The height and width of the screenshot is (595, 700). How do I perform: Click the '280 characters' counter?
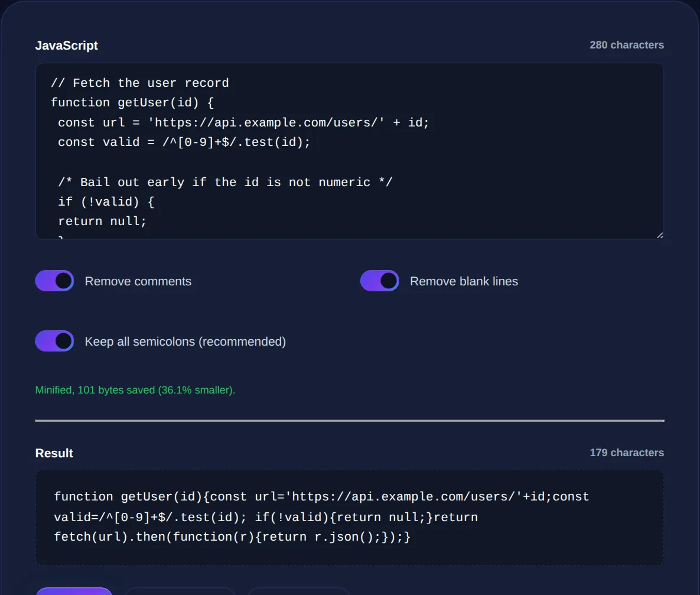[x=626, y=45]
